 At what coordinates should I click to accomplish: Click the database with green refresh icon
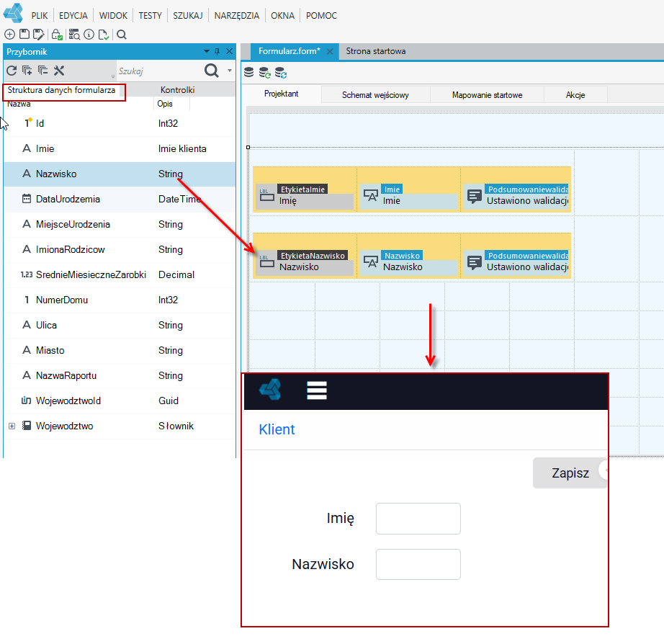(265, 73)
